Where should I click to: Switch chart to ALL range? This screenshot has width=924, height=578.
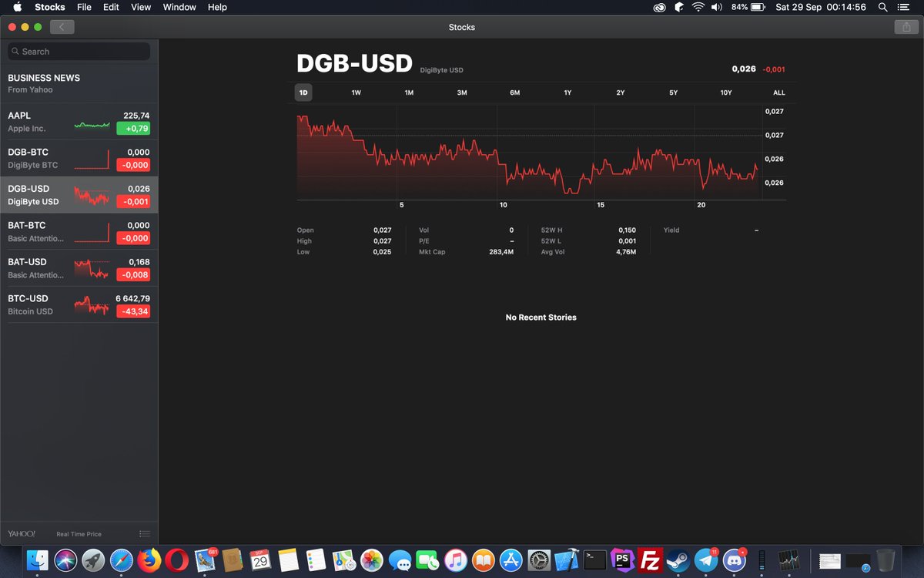pos(779,92)
